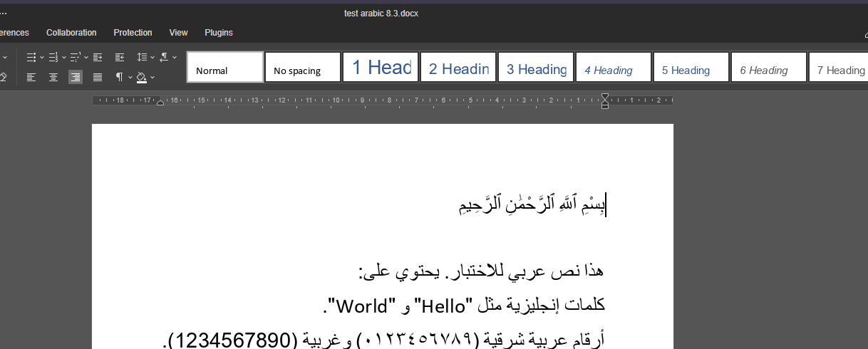868x349 pixels.
Task: Expand shading color dropdown arrow
Action: pos(153,77)
